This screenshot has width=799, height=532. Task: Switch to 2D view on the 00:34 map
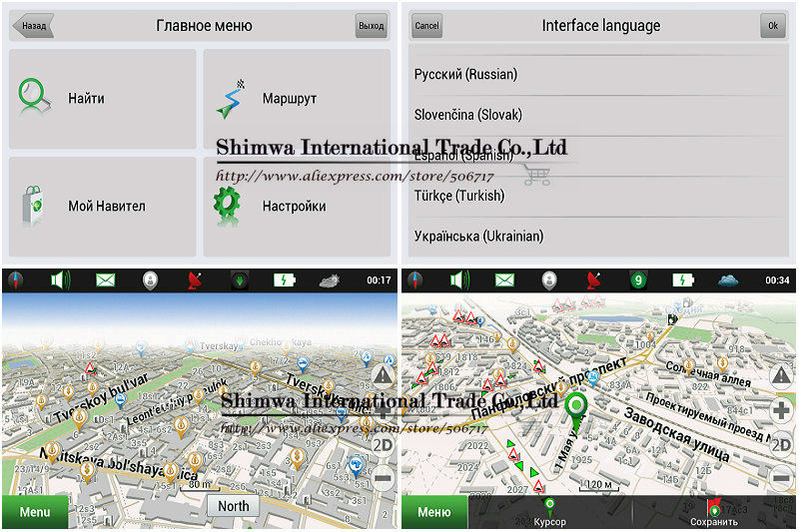click(x=781, y=445)
